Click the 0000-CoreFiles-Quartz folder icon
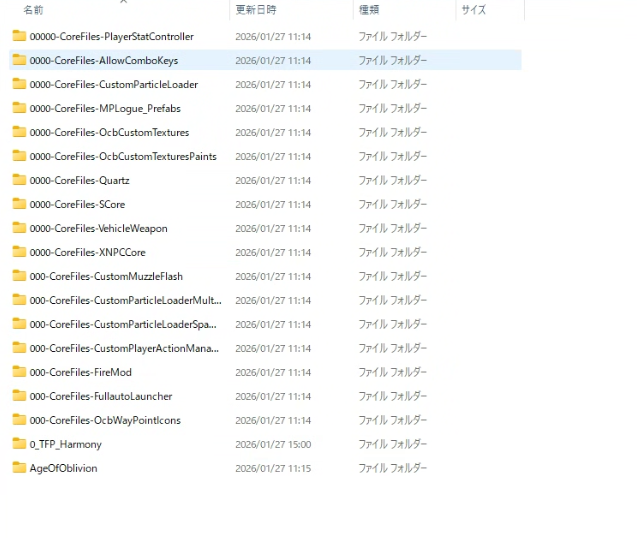The width and height of the screenshot is (637, 538). [x=19, y=180]
